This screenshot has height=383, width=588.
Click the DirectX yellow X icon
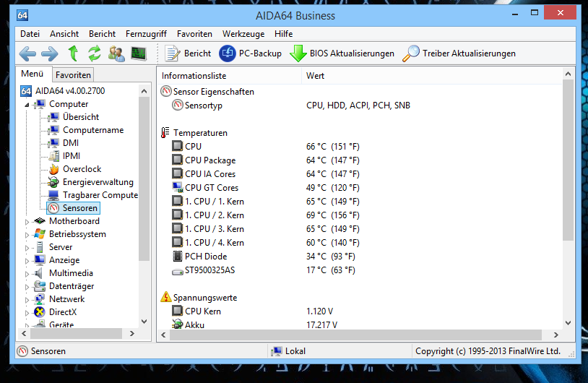[x=40, y=312]
